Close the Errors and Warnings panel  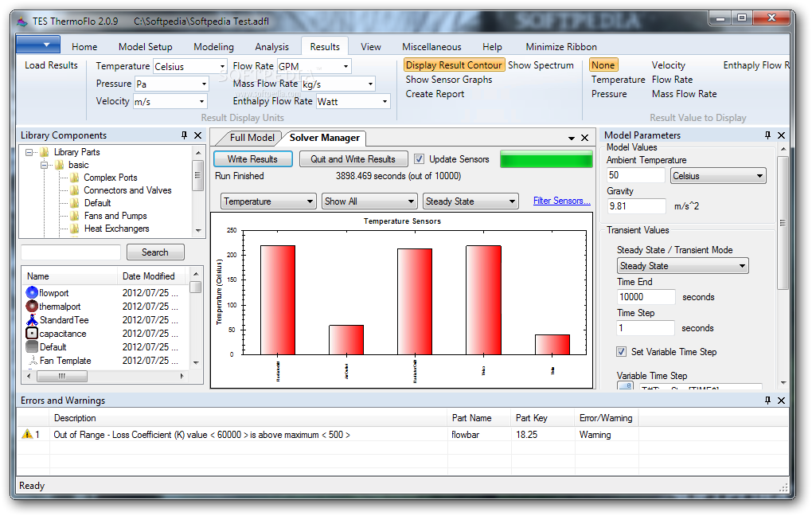coord(782,401)
